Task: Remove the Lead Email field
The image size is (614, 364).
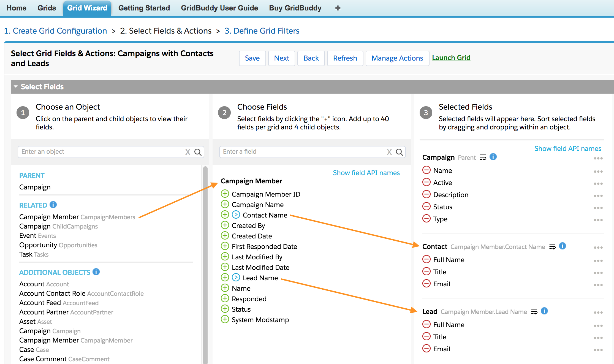Action: coord(426,349)
